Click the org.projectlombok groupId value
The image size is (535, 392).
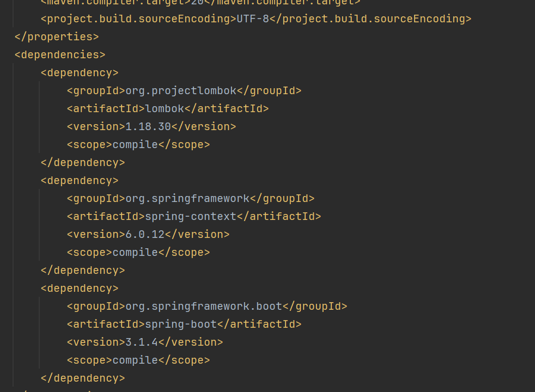[181, 90]
